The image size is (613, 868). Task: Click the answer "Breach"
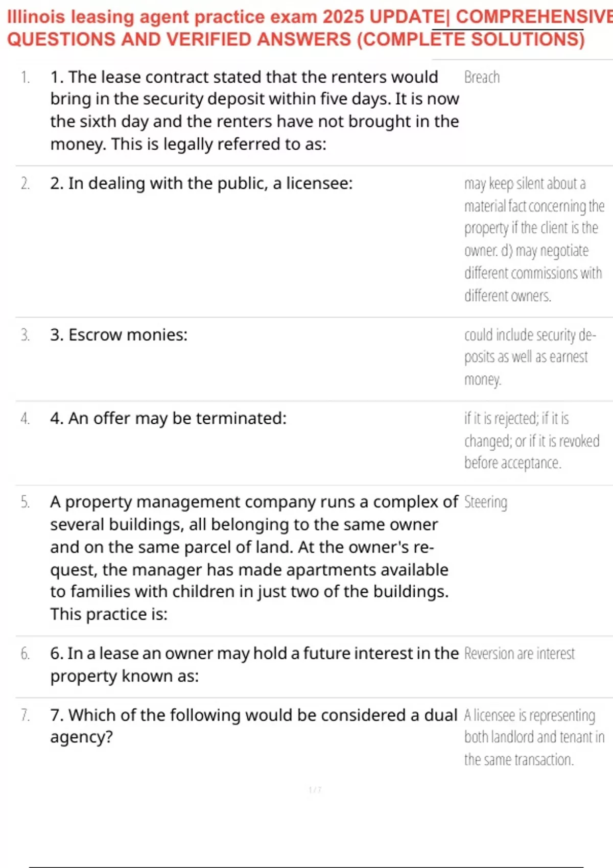tap(482, 77)
